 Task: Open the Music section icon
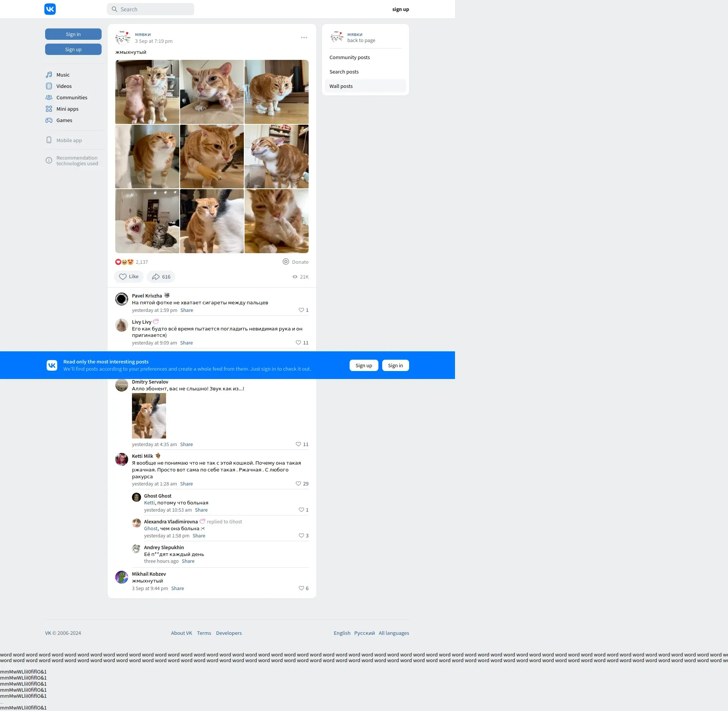(x=49, y=75)
